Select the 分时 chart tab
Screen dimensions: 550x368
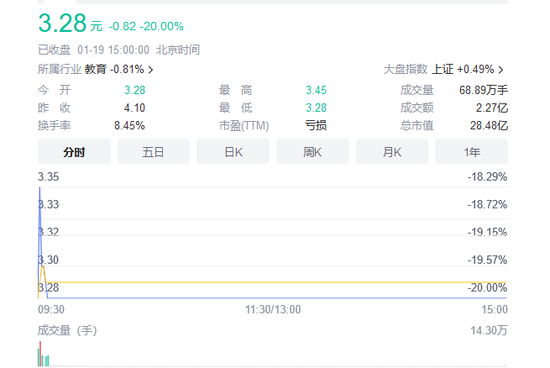[74, 152]
